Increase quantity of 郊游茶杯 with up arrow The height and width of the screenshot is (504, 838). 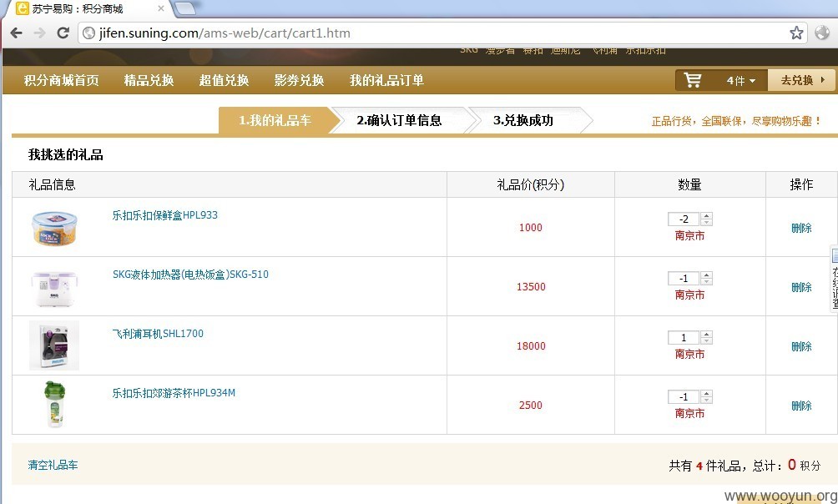pyautogui.click(x=706, y=394)
